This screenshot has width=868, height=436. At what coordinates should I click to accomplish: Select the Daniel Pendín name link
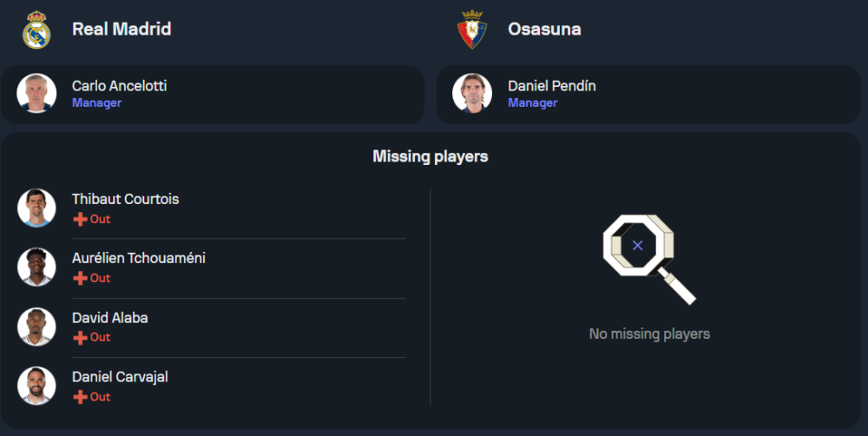coord(551,86)
